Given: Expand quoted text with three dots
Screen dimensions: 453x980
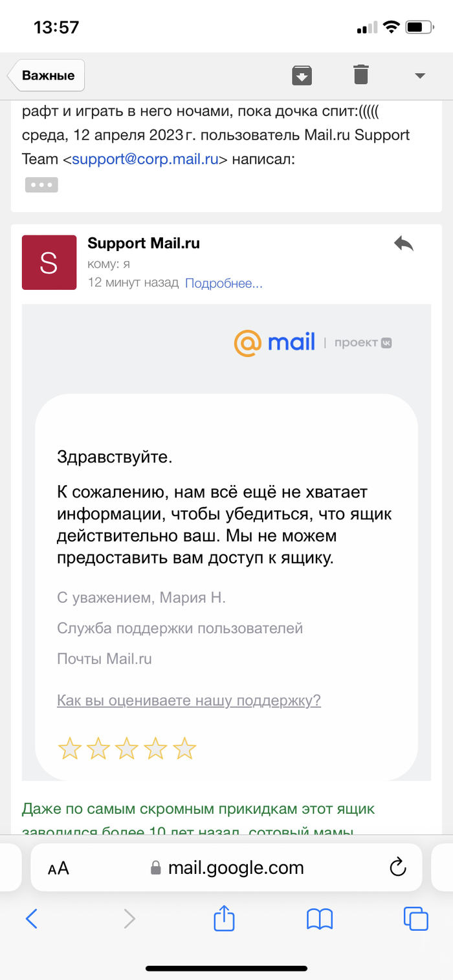Looking at the screenshot, I should click(x=41, y=184).
